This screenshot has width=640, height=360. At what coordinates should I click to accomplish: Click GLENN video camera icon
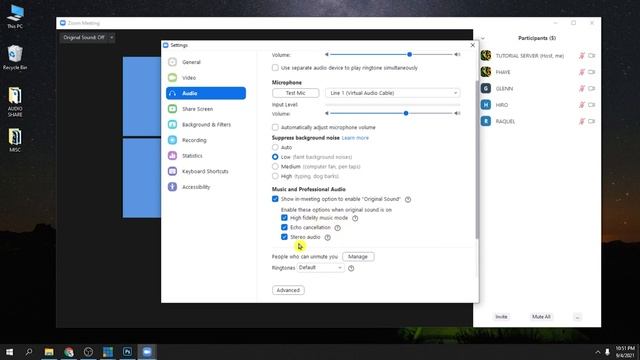point(591,88)
